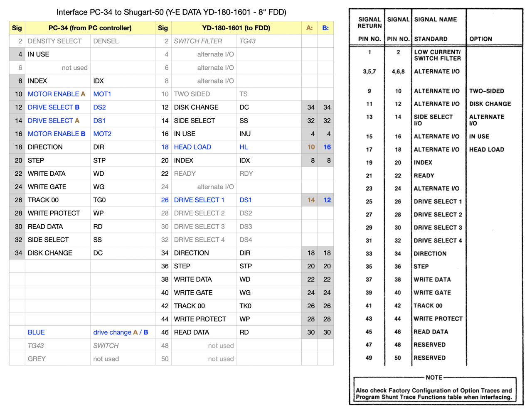Select the "YD-180-1601 (to FDD)" column header

[x=236, y=28]
